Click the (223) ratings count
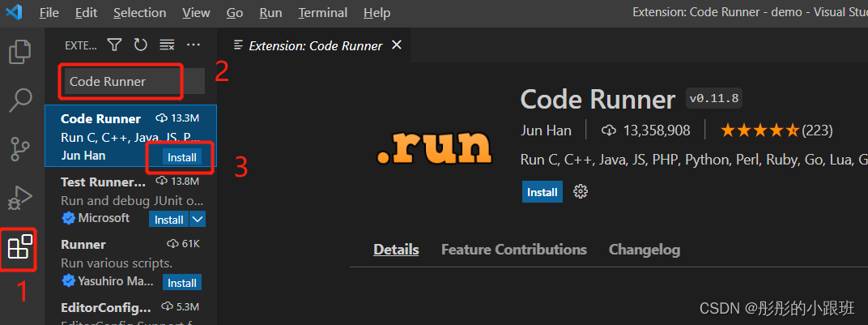This screenshot has height=325, width=868. [817, 130]
